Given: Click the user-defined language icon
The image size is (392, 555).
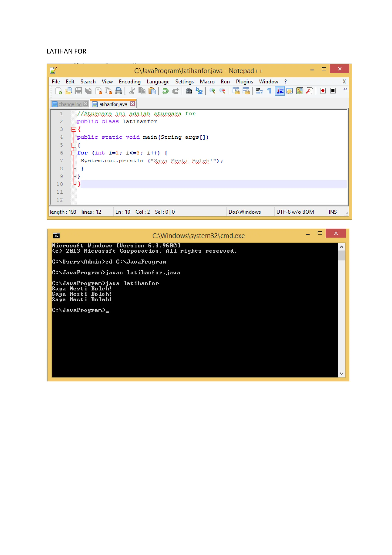Looking at the screenshot, I should pyautogui.click(x=289, y=91).
